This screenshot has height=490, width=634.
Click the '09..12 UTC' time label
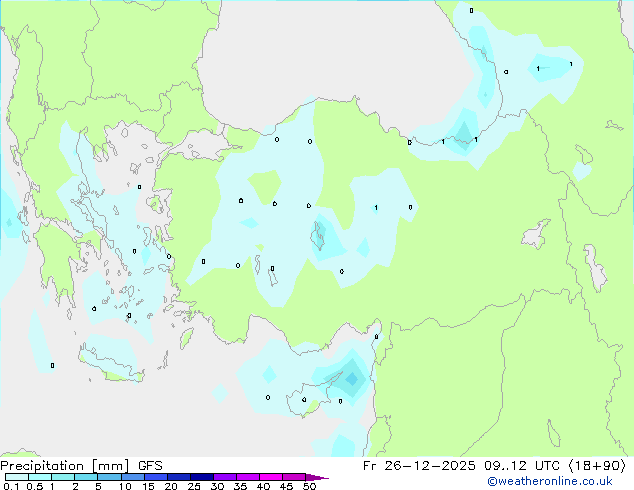522,466
